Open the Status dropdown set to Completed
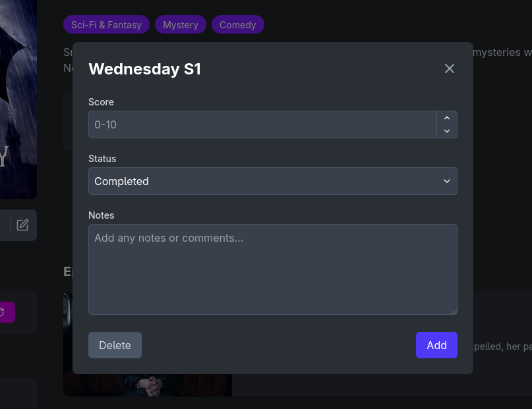This screenshot has width=532, height=409. (272, 181)
